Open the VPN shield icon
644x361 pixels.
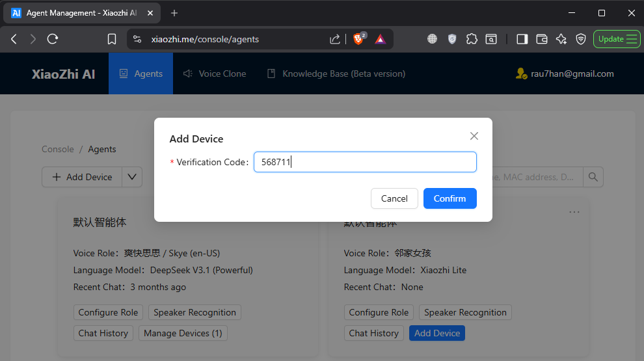[x=581, y=39]
